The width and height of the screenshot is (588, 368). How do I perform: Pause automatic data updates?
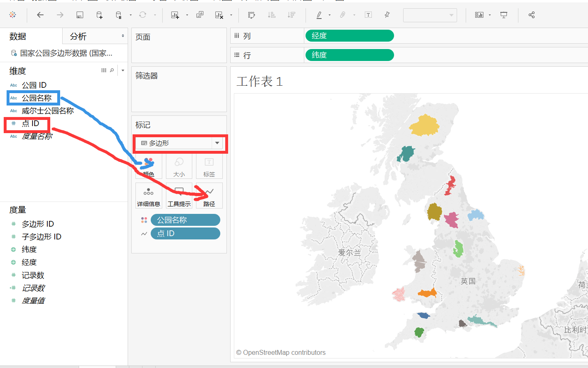tap(119, 15)
